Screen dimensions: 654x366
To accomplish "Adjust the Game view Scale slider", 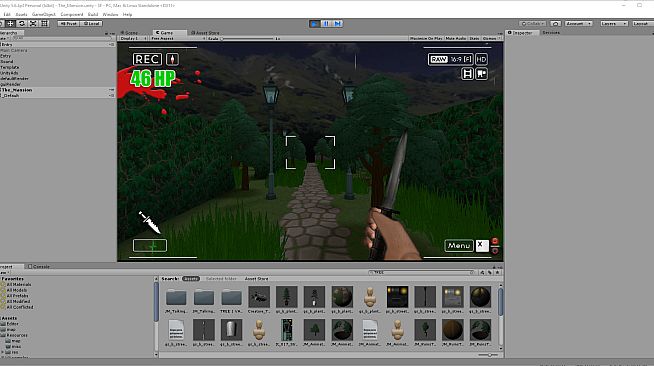I will point(246,38).
